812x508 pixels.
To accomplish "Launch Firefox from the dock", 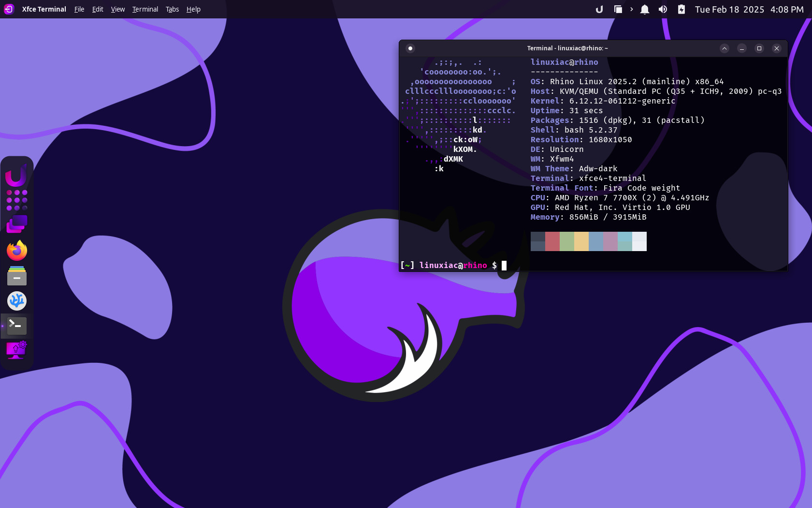I will pos(17,251).
